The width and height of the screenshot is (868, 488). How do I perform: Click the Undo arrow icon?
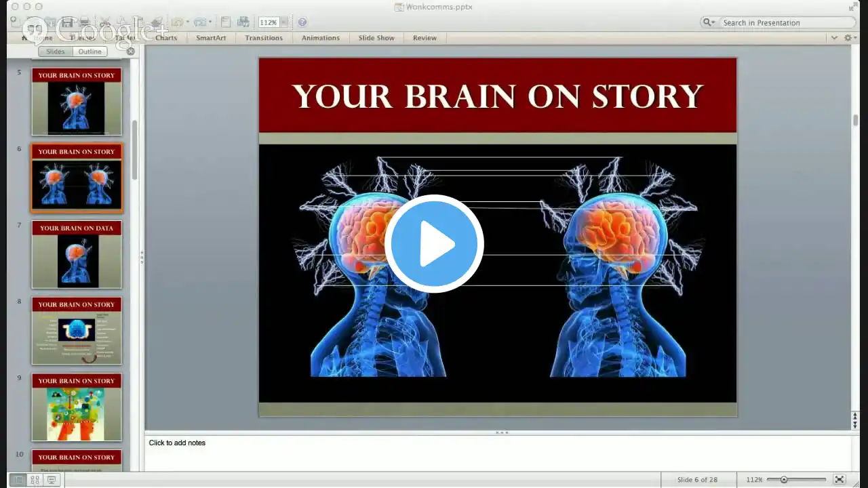178,22
